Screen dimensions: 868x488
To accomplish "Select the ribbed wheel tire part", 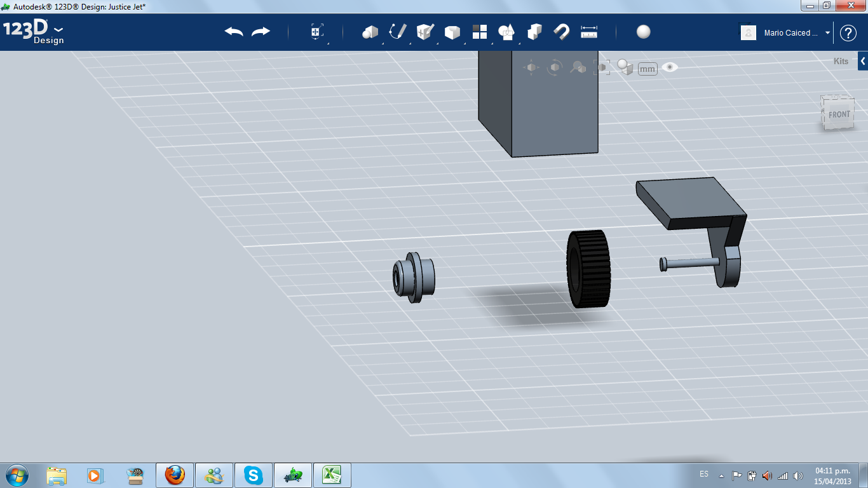I will click(588, 269).
